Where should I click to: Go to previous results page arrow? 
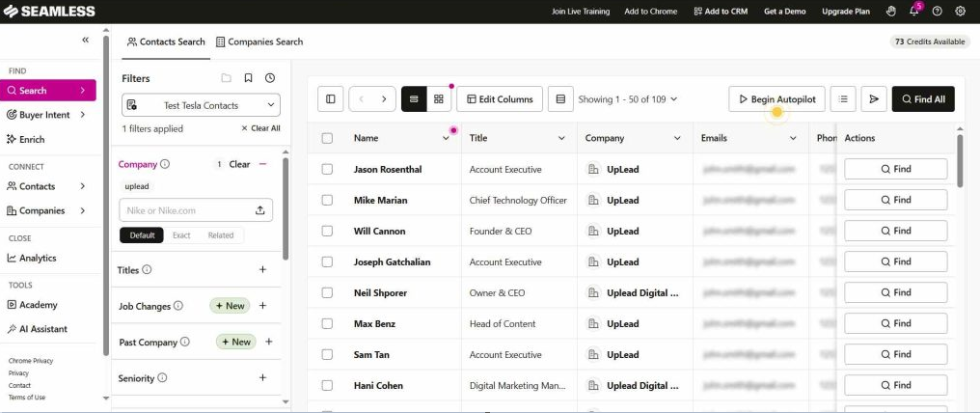click(361, 98)
